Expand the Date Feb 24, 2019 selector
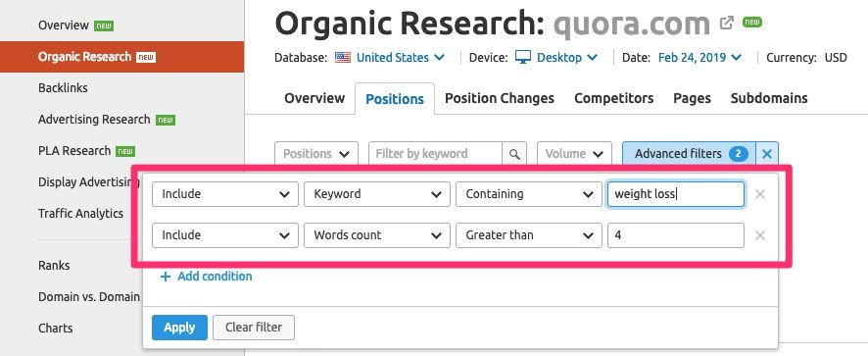This screenshot has height=356, width=868. click(x=699, y=58)
